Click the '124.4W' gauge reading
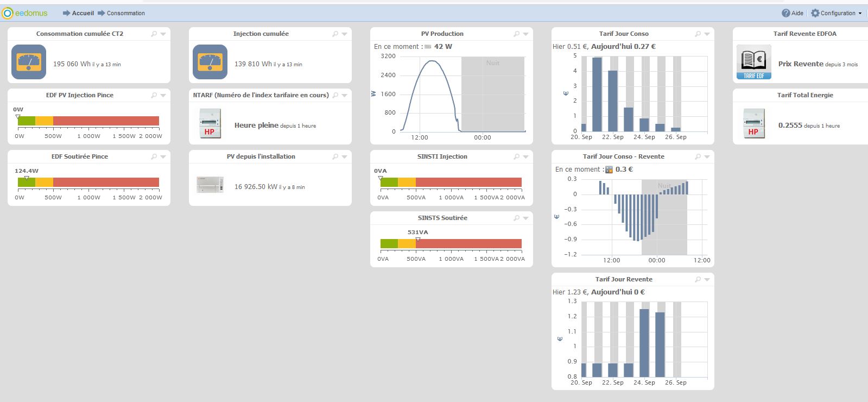This screenshot has height=402, width=868. (x=27, y=171)
